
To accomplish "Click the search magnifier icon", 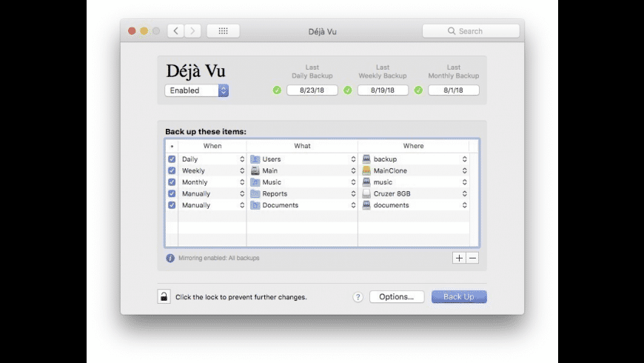I will point(452,31).
